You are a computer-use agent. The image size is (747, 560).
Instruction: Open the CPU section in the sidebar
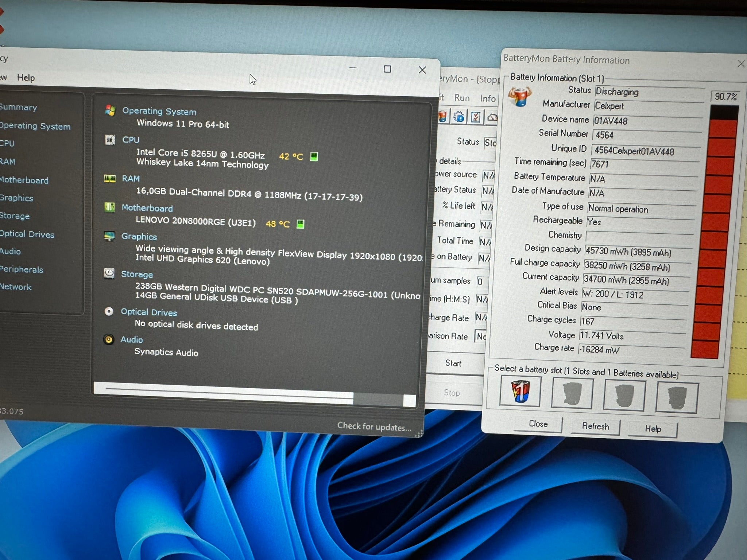coord(7,143)
